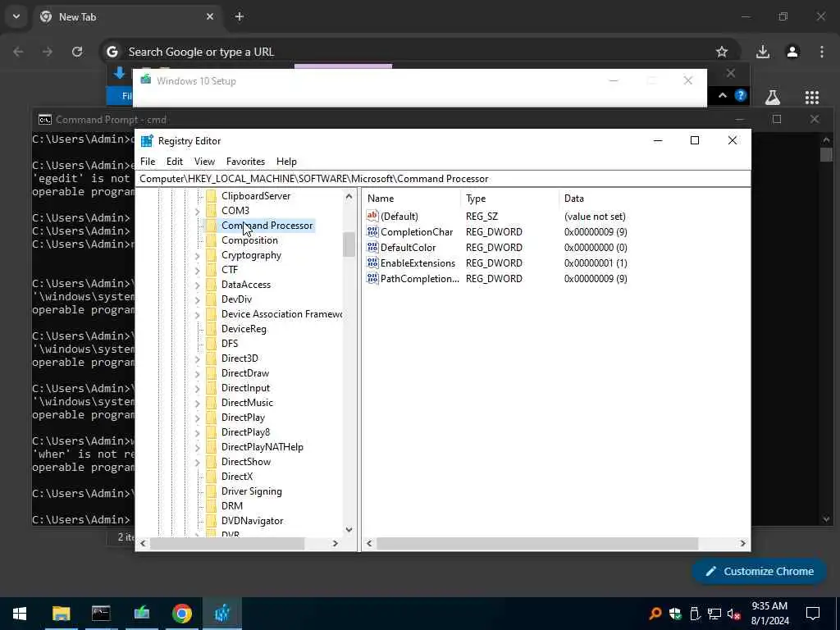The image size is (840, 630).
Task: Click the (Default) string value icon
Action: (372, 216)
